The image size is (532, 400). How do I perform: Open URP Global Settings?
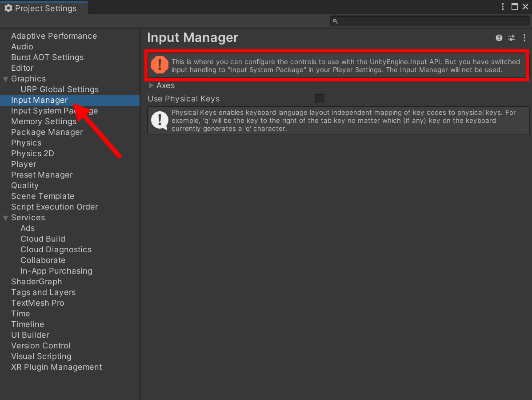coord(60,89)
